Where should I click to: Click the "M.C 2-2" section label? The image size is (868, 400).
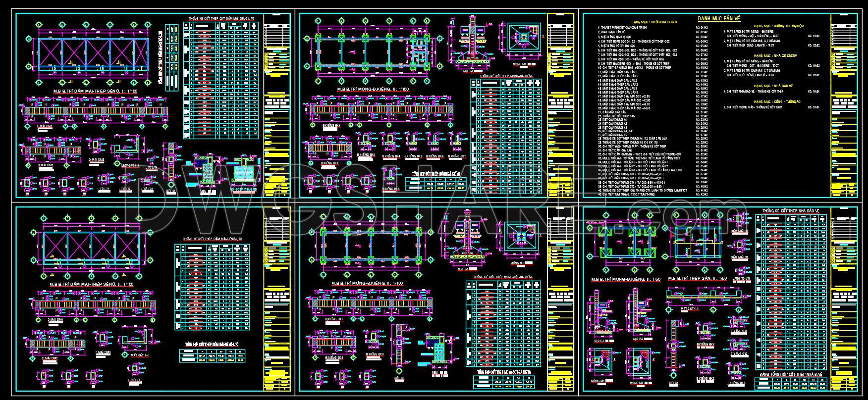(639, 339)
